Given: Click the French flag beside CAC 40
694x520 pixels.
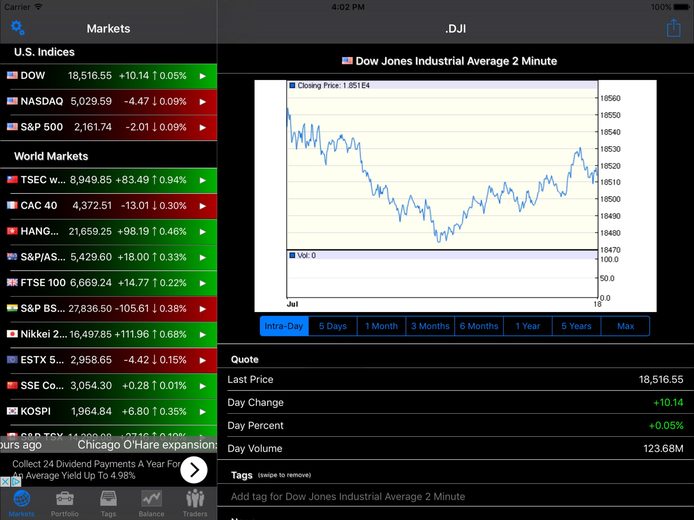Looking at the screenshot, I should (x=12, y=205).
